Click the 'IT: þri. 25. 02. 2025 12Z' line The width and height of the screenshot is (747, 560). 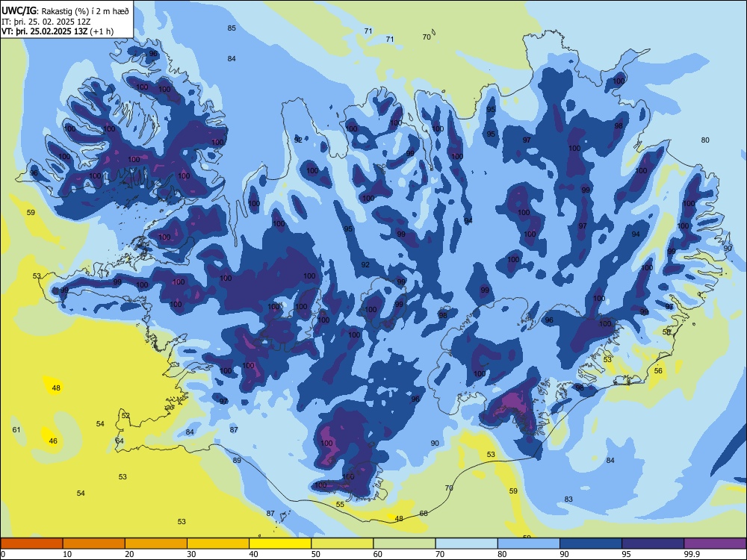45,22
